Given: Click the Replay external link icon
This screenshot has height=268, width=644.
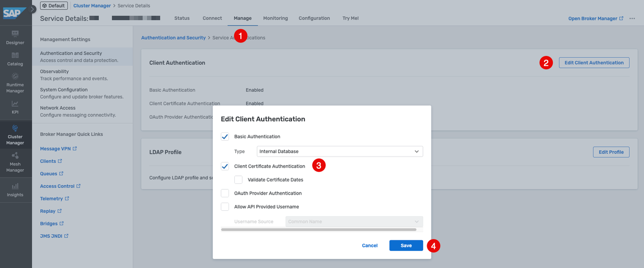Looking at the screenshot, I should click(59, 211).
